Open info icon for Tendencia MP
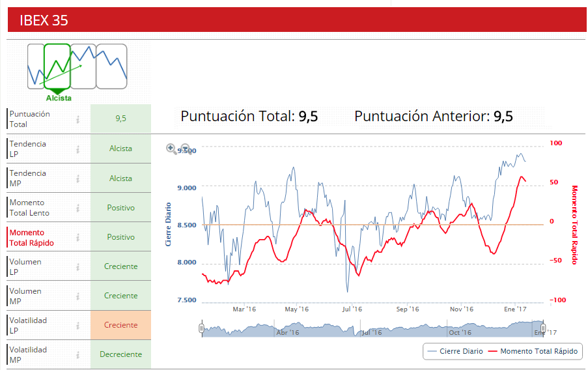588x370 pixels. click(78, 178)
